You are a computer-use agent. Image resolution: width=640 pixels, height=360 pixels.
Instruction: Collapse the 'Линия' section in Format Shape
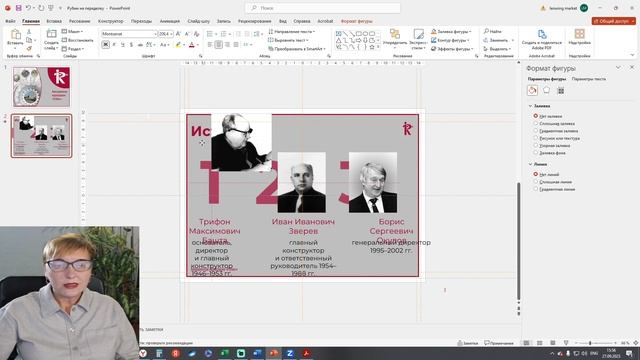530,164
